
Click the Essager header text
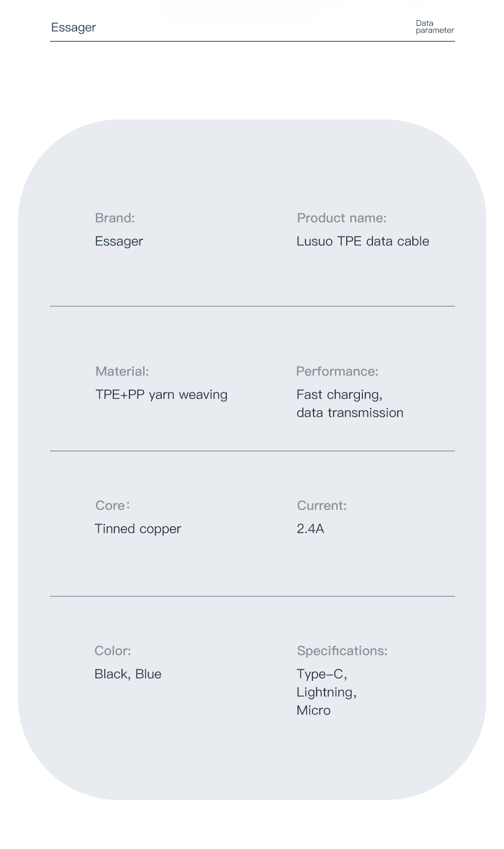(73, 28)
